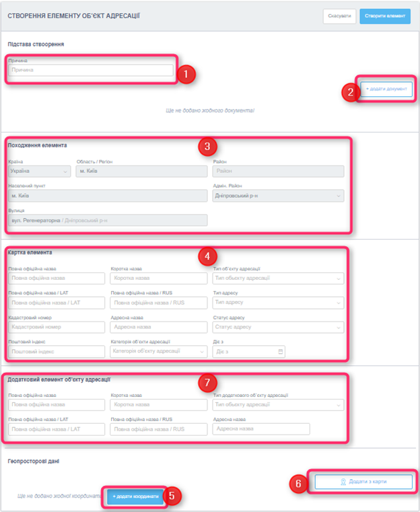Expand the Адмін. Район dropdown
Screen dimensions: 420x512
(x=277, y=196)
